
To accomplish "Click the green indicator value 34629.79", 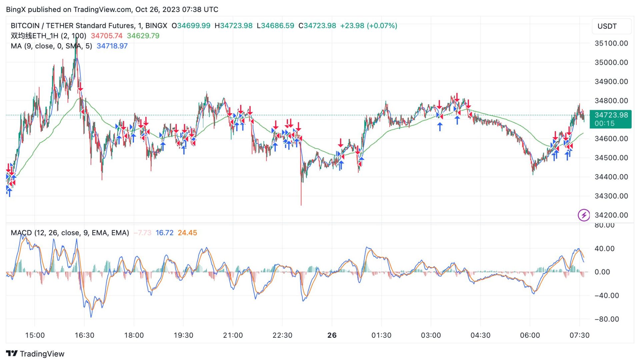I will pyautogui.click(x=143, y=36).
